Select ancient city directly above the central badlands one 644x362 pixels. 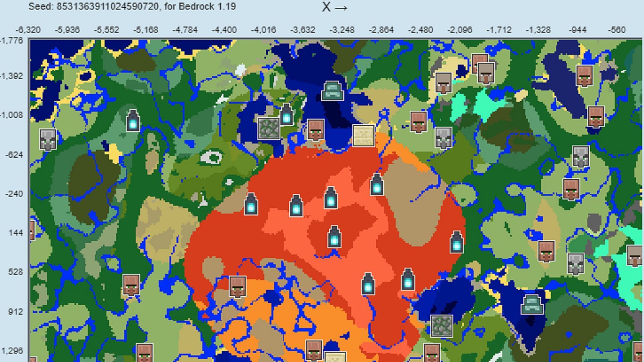331,198
